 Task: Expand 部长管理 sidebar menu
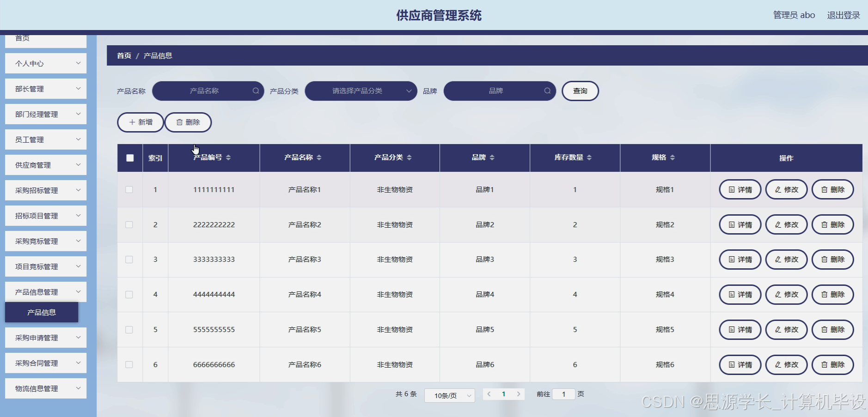(46, 89)
